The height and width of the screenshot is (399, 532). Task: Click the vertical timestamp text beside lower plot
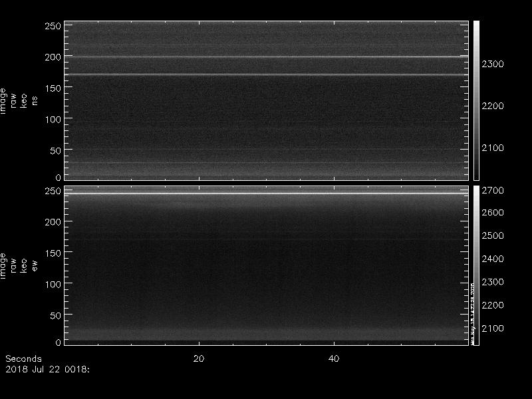tap(472, 314)
